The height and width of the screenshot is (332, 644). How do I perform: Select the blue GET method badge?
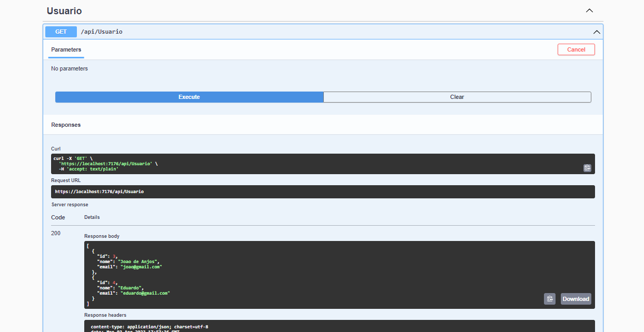61,32
